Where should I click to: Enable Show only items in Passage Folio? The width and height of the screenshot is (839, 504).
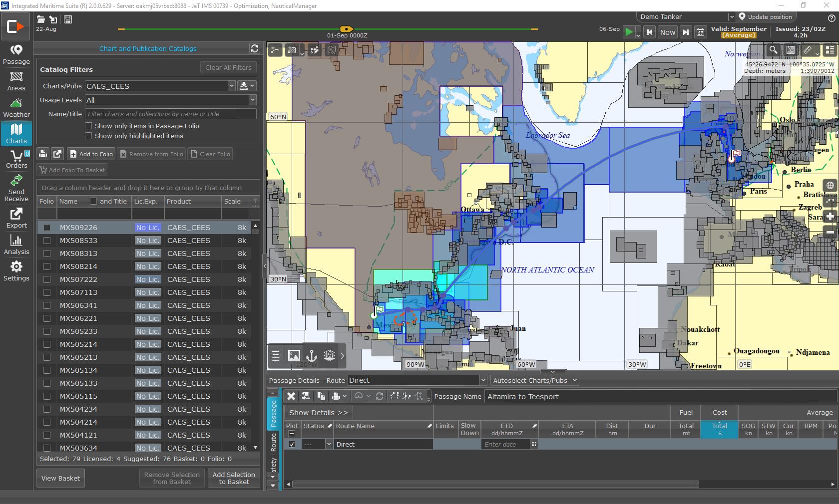[88, 126]
